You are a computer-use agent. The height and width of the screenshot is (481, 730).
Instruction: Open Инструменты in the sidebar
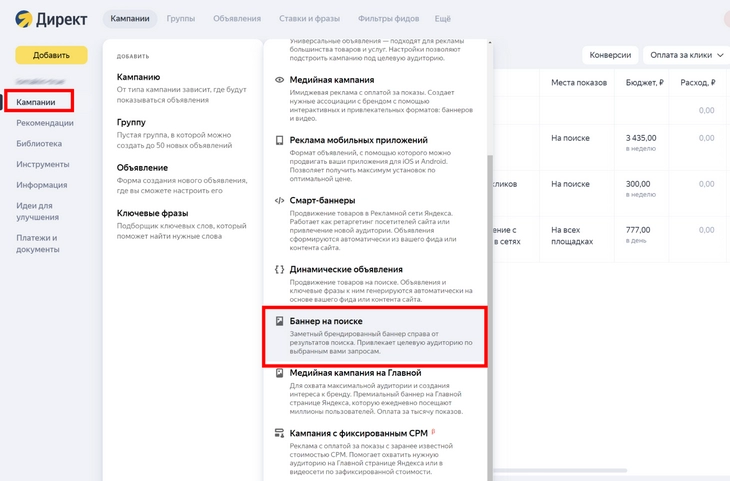43,164
